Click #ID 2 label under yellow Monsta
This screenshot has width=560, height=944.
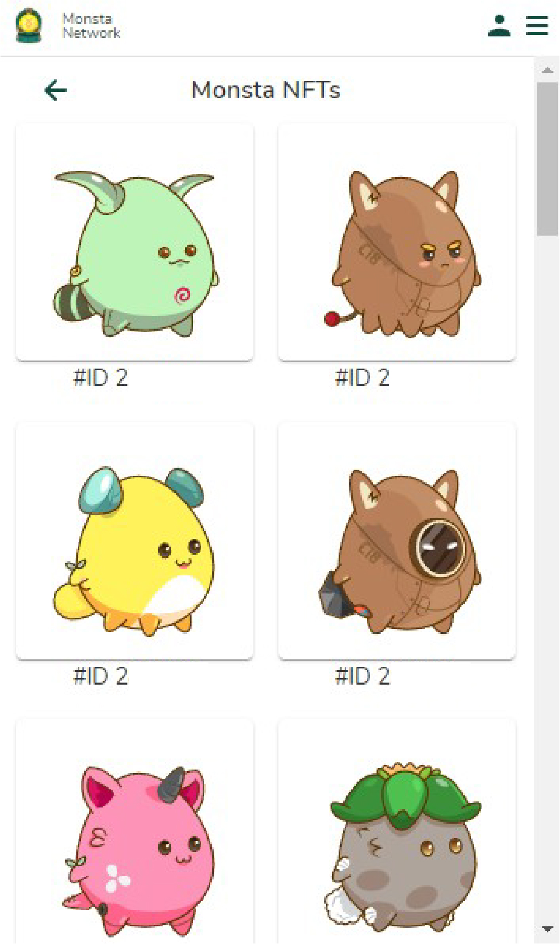(x=101, y=676)
